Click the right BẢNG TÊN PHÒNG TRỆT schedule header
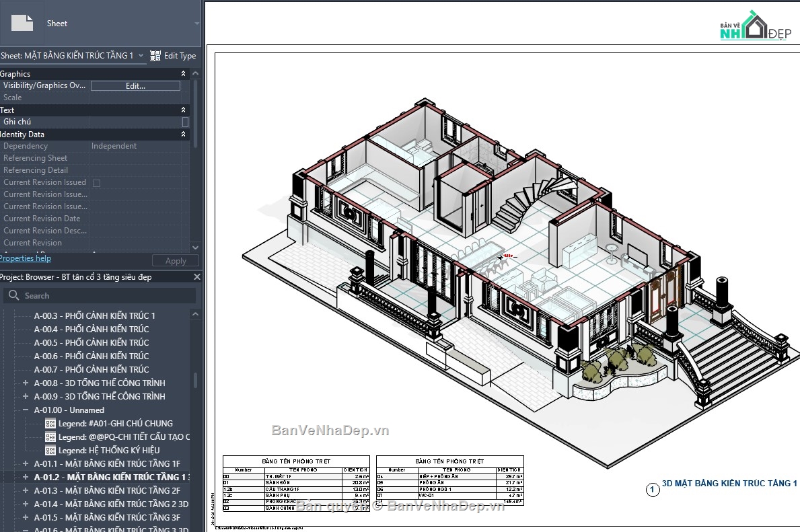 click(449, 461)
